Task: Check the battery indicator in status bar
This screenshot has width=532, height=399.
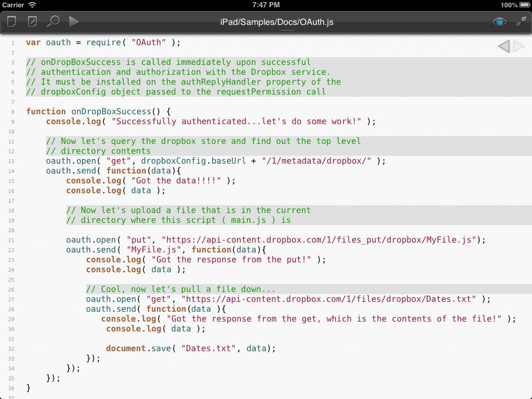Action: pos(525,5)
